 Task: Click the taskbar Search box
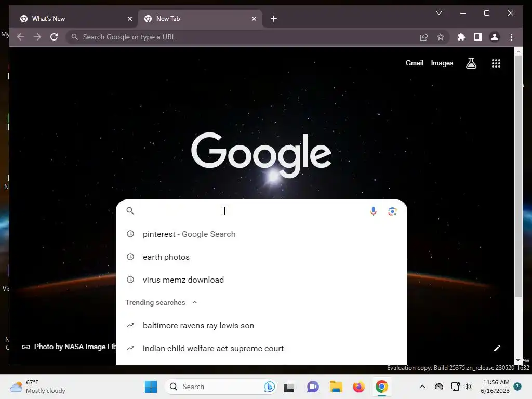point(220,387)
